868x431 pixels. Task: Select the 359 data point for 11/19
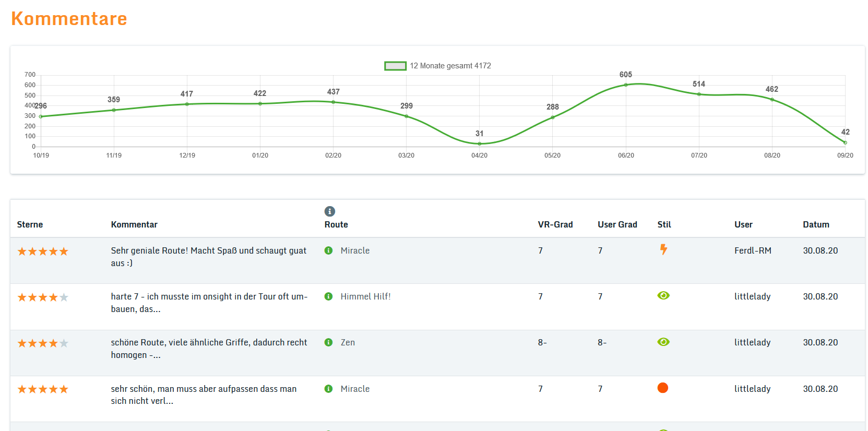click(114, 110)
